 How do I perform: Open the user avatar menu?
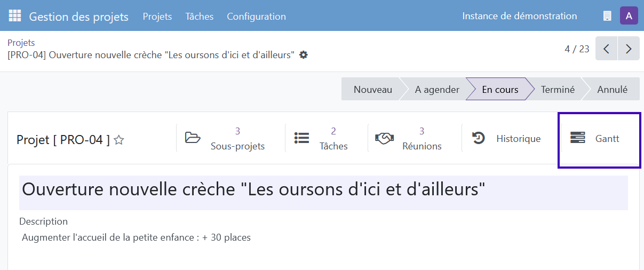coord(629,16)
